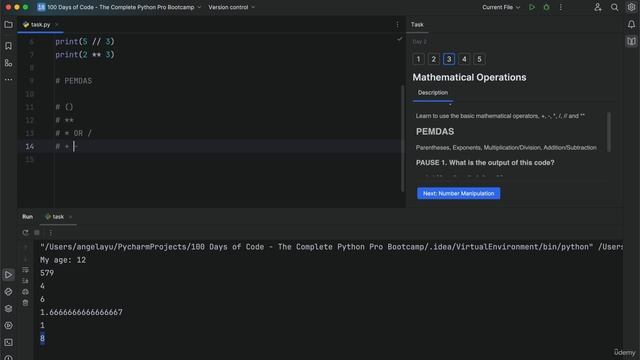Open more options dots in Run toolbar
The width and height of the screenshot is (640, 360).
coord(51,233)
